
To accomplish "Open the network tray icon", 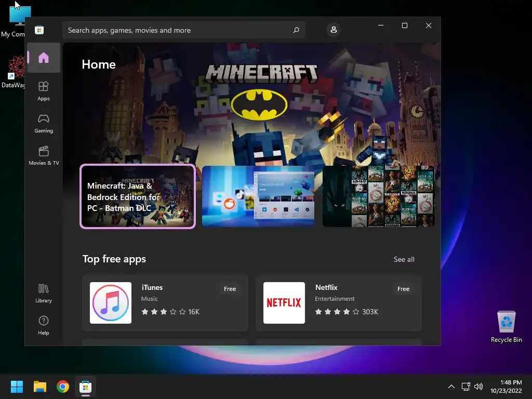I will click(x=466, y=387).
